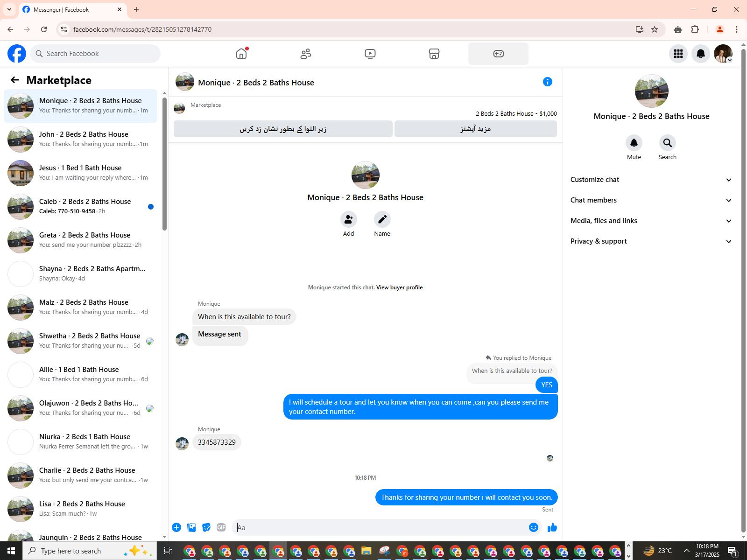Open the Watch video icon
The width and height of the screenshot is (747, 560).
(x=370, y=54)
